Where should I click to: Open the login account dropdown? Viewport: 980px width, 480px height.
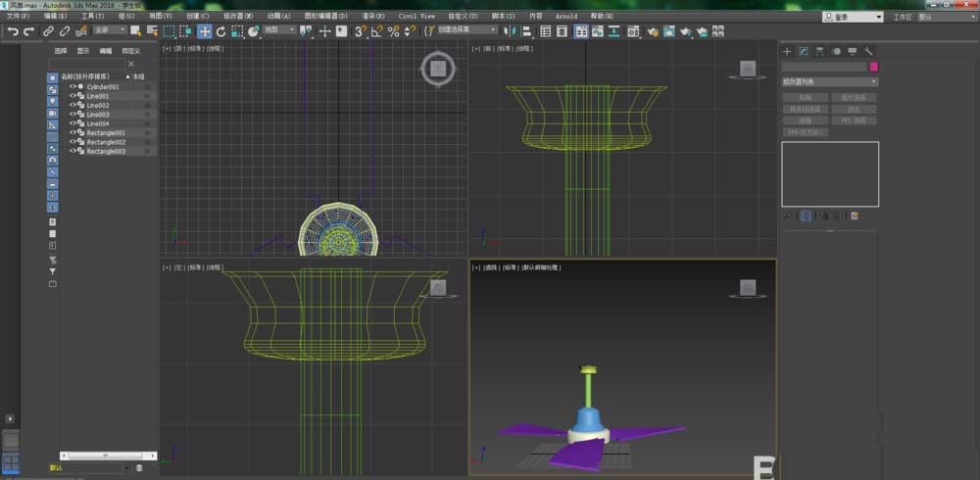pyautogui.click(x=851, y=17)
